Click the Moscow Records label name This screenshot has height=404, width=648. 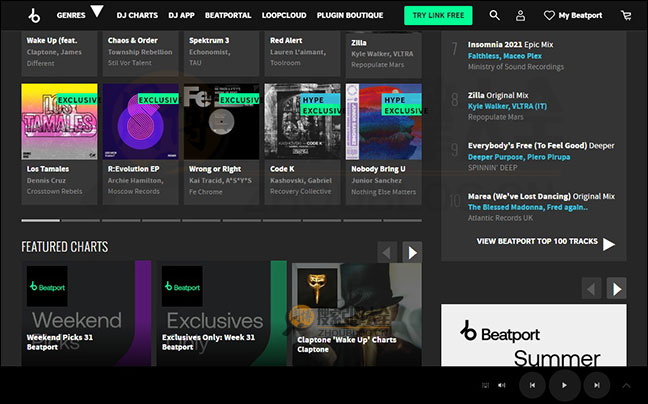[133, 191]
